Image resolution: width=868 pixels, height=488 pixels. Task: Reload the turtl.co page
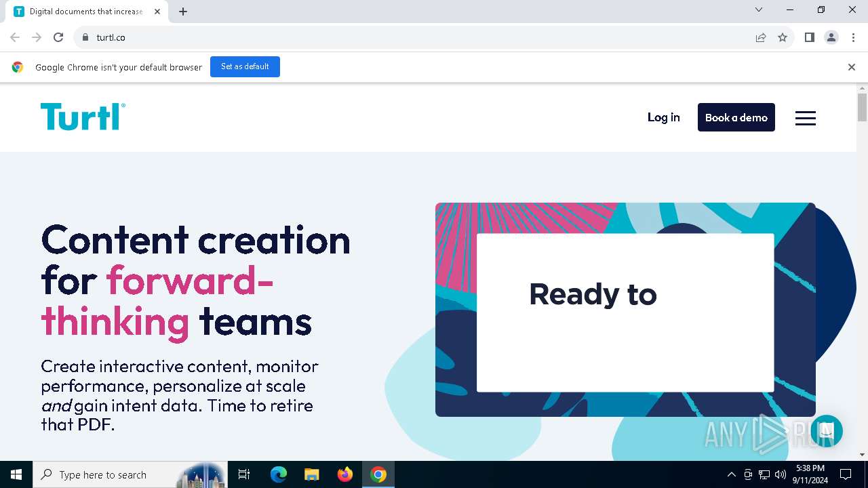[58, 37]
